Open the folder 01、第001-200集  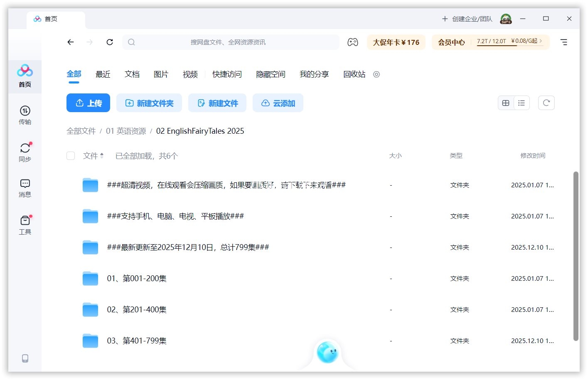pyautogui.click(x=137, y=278)
